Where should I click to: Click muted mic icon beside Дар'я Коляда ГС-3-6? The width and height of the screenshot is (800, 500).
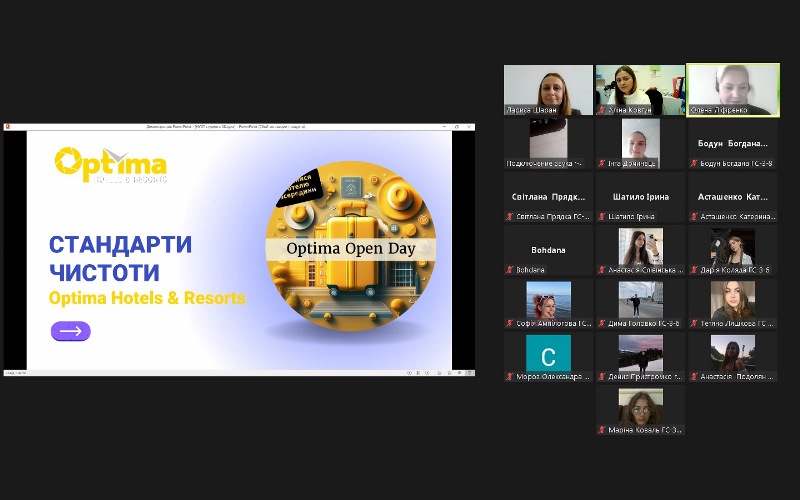coord(694,269)
